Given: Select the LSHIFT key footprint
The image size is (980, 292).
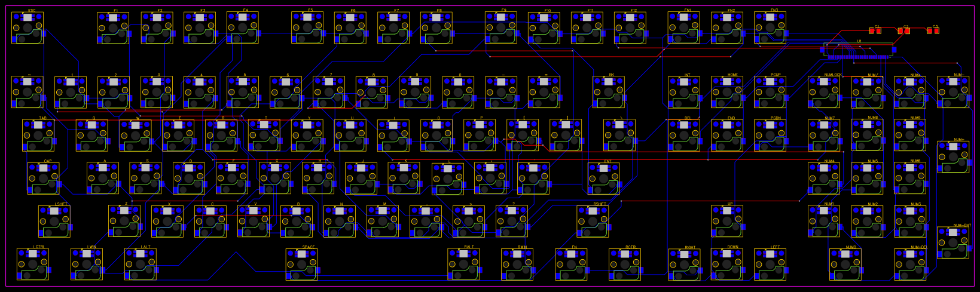Looking at the screenshot, I should pos(54,222).
